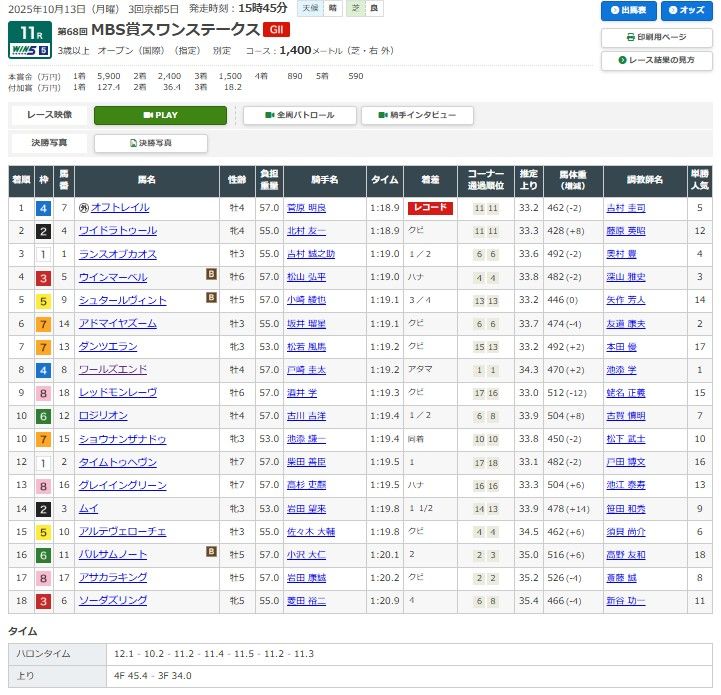
Task: Click 上り 35.4 cell
Action: point(529,601)
